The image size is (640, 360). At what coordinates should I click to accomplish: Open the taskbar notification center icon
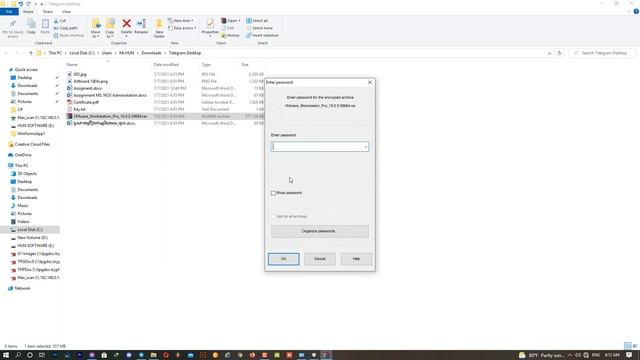point(629,355)
